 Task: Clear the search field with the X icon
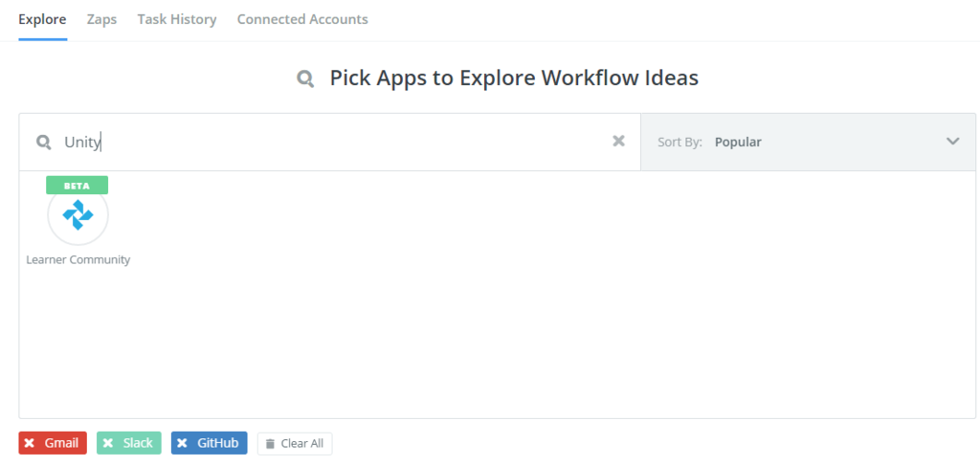[x=619, y=142]
